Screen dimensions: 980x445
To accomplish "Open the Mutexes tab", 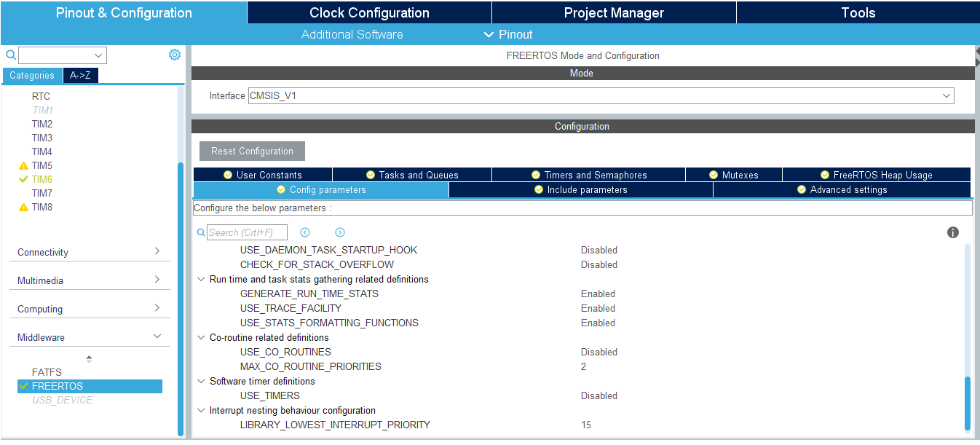I will [x=734, y=175].
